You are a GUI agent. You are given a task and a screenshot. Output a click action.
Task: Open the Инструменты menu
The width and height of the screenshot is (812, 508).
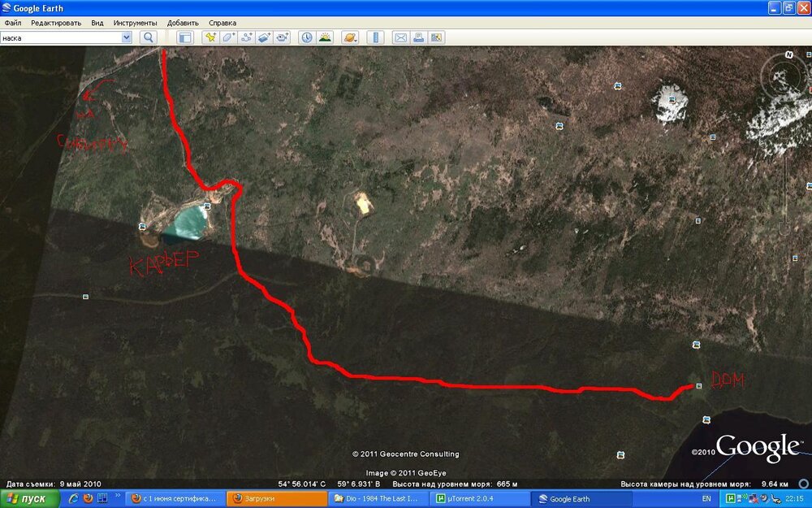[135, 23]
